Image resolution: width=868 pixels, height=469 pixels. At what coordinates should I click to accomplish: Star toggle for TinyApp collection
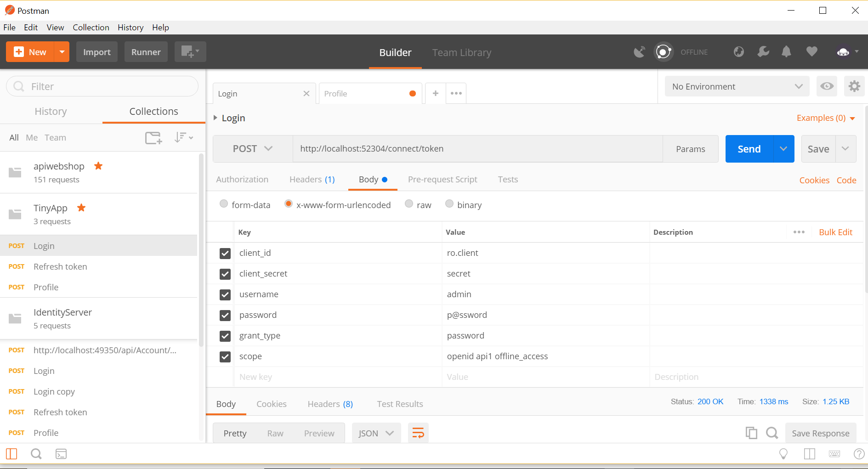click(81, 208)
